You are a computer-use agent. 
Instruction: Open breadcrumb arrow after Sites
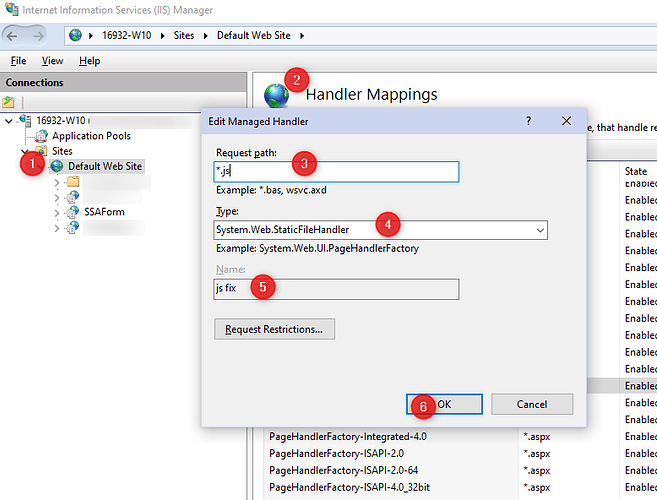[x=205, y=36]
